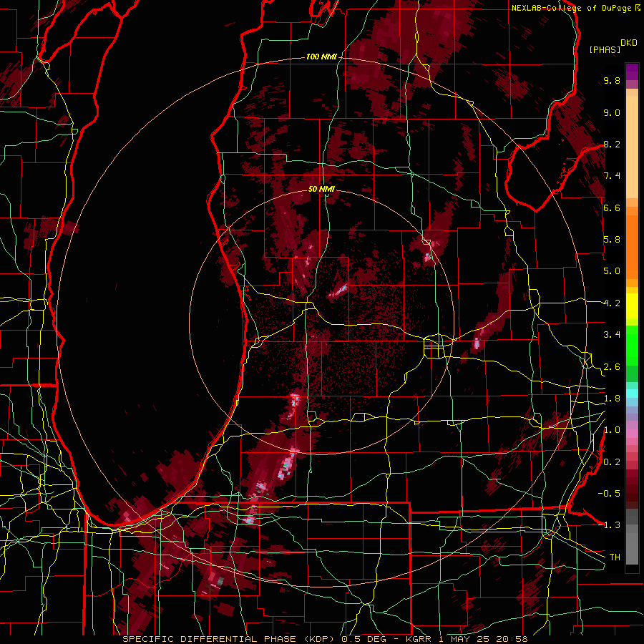Click the 7.4 value on the color scale
Viewport: 644px width, 644px height.
tap(612, 176)
